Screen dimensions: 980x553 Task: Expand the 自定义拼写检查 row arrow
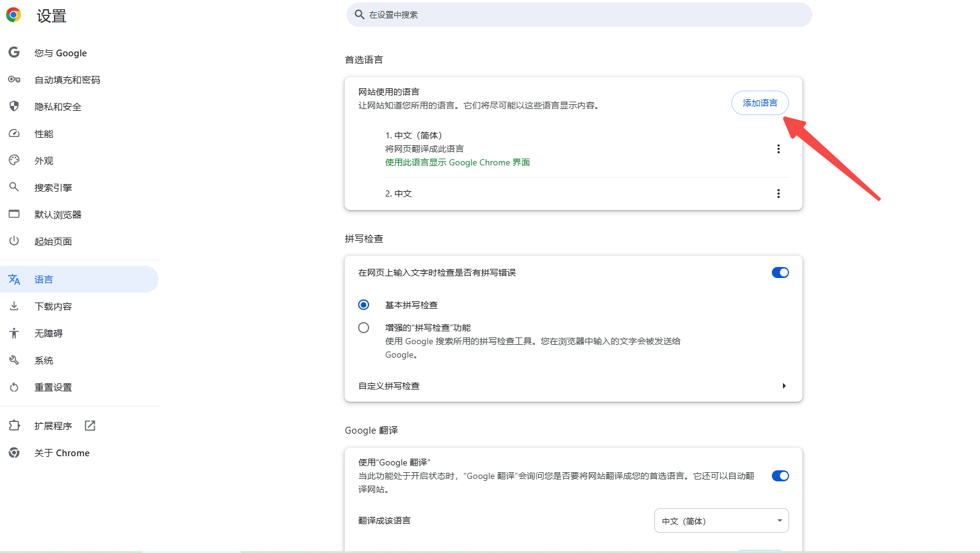click(784, 386)
